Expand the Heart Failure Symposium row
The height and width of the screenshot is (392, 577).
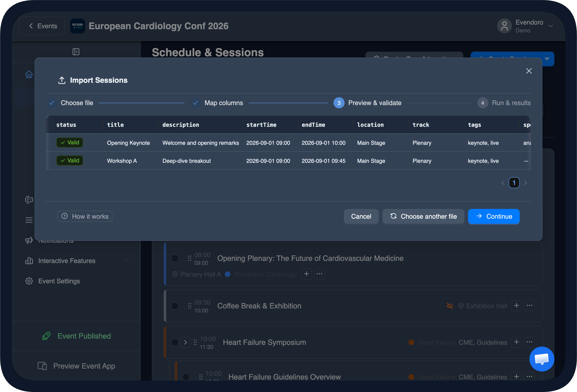click(x=185, y=342)
